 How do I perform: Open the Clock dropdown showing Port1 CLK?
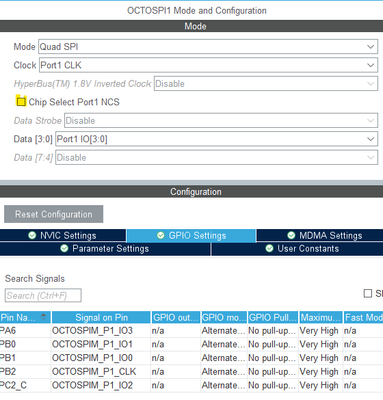coord(208,65)
